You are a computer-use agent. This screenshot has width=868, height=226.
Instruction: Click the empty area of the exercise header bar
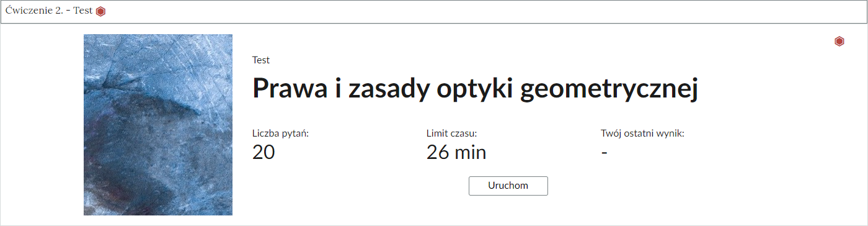coord(484,12)
